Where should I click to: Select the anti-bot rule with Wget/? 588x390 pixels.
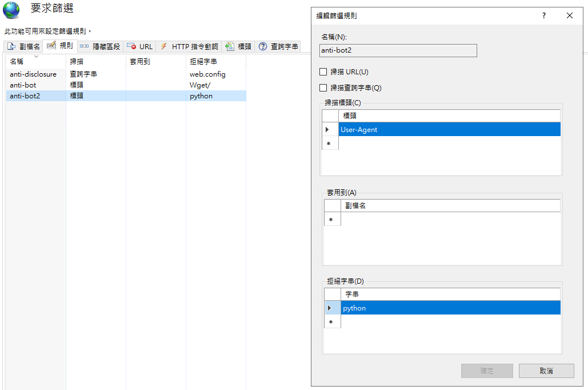click(23, 85)
